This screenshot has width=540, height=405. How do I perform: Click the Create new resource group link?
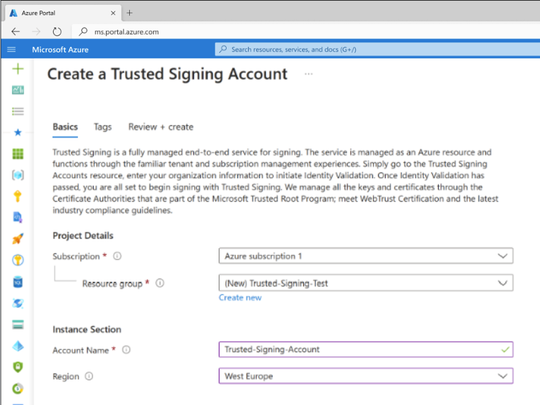pyautogui.click(x=240, y=298)
